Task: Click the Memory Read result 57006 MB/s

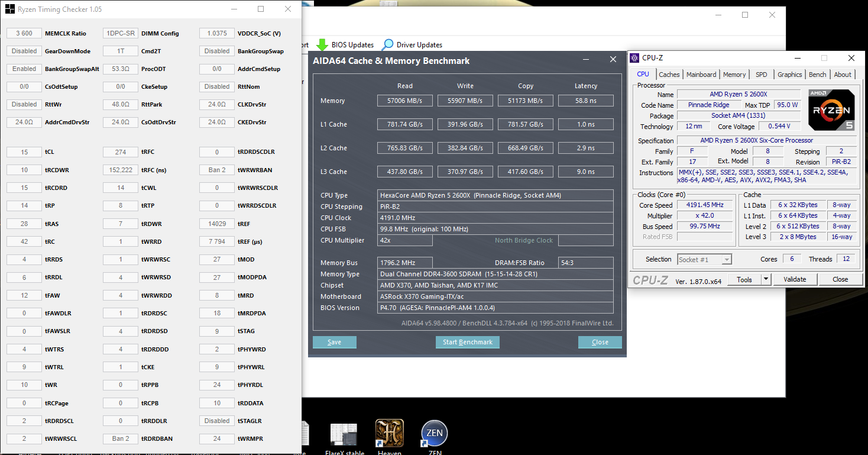Action: tap(405, 101)
